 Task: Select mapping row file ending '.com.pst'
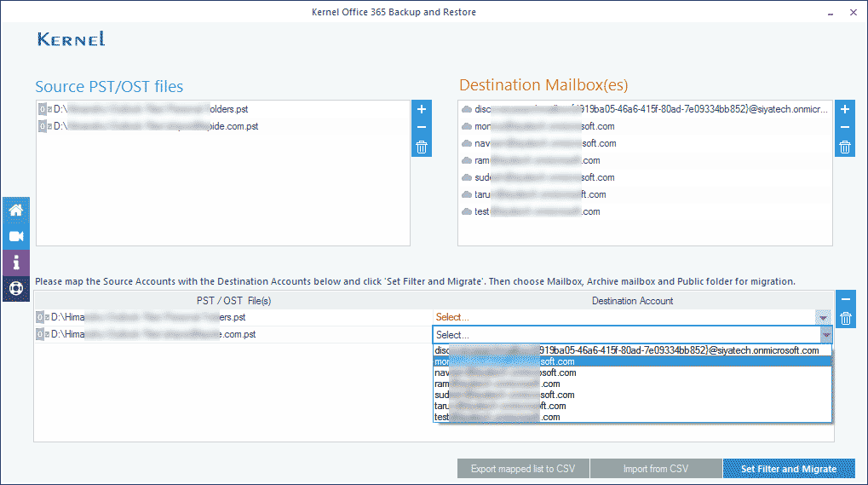click(147, 334)
